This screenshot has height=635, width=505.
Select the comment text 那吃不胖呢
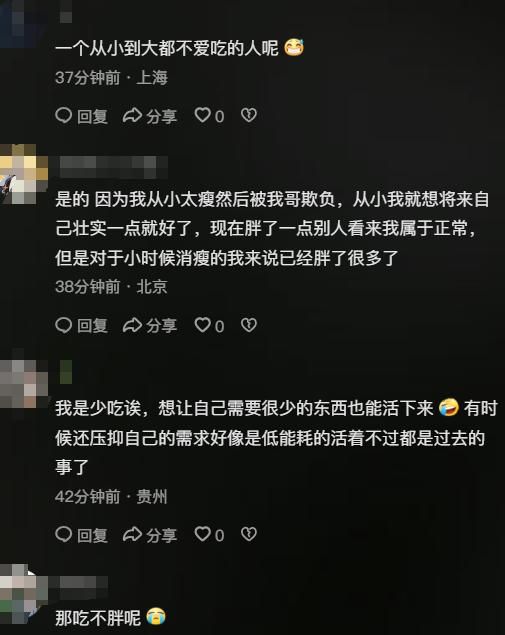click(x=98, y=618)
